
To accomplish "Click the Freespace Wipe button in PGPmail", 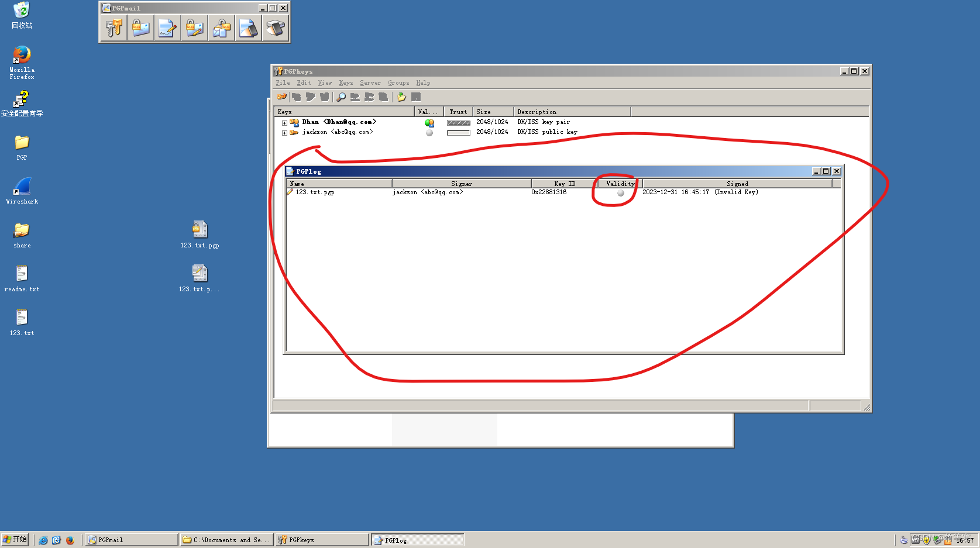I will (276, 27).
